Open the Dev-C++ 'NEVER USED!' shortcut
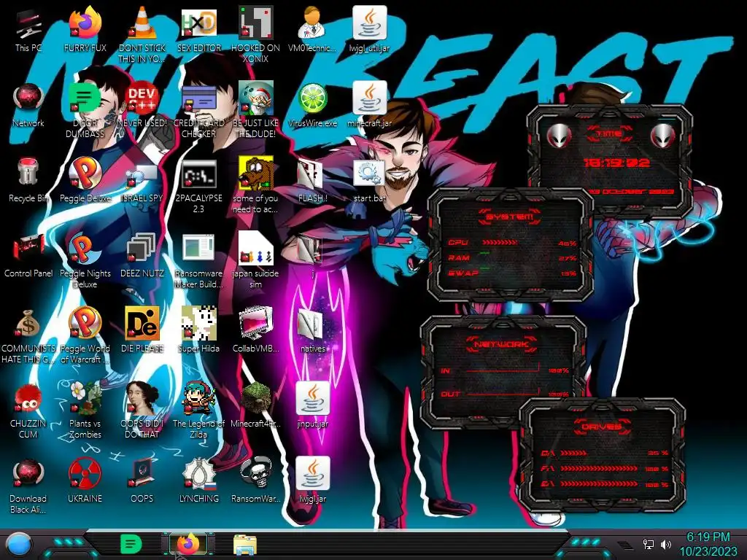The width and height of the screenshot is (747, 560). (142, 99)
